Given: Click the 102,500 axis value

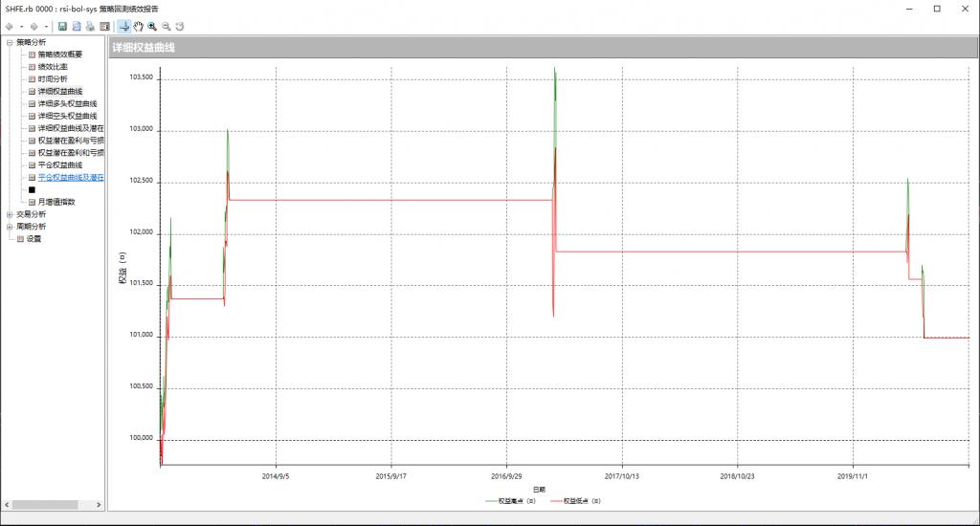Looking at the screenshot, I should 142,181.
